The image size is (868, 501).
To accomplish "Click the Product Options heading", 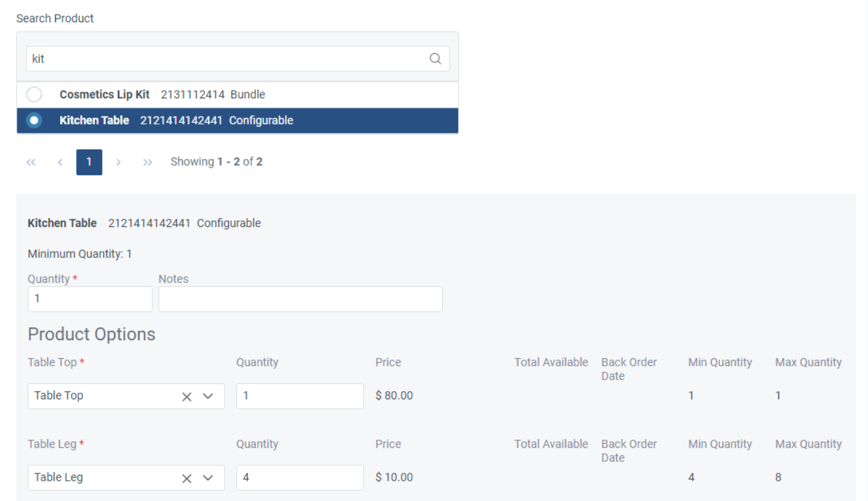I will (92, 334).
